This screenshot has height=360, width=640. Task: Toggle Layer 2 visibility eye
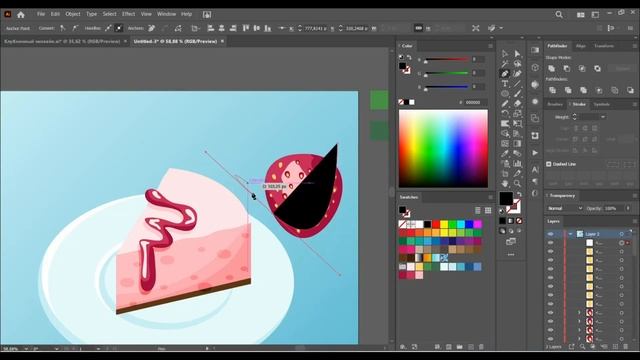(551, 234)
